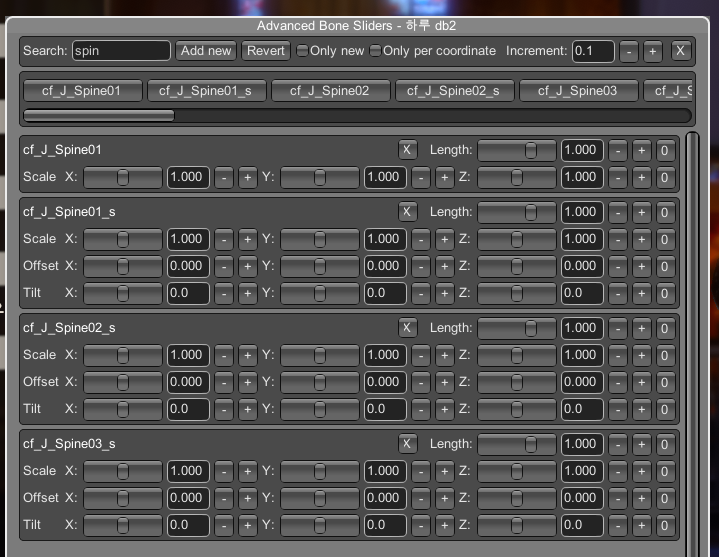Decrease cf_J_Spine01_s Tilt X with minus
The height and width of the screenshot is (557, 719).
224,293
